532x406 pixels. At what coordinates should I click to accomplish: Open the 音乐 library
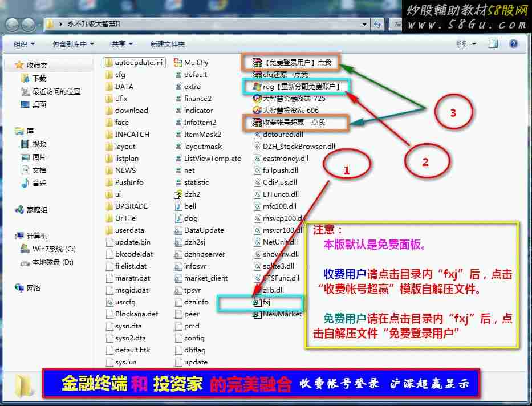[x=39, y=183]
